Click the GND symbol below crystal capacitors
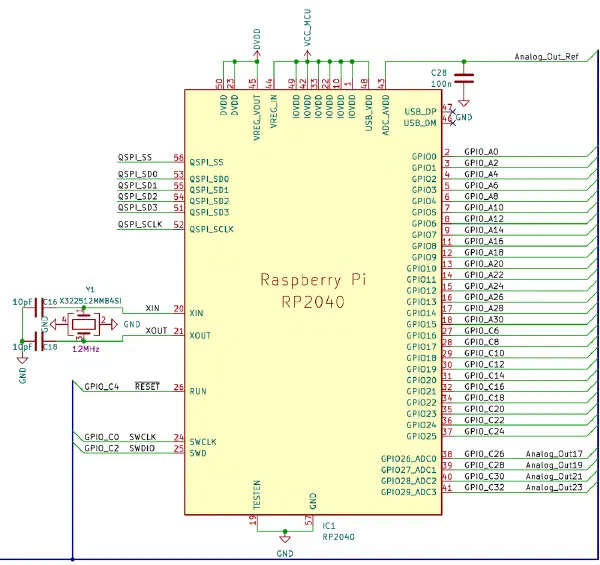The height and width of the screenshot is (565, 600). [x=23, y=360]
